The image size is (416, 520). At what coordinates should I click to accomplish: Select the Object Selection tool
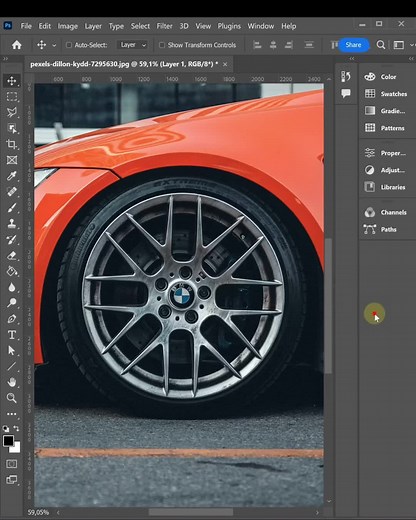tap(12, 128)
